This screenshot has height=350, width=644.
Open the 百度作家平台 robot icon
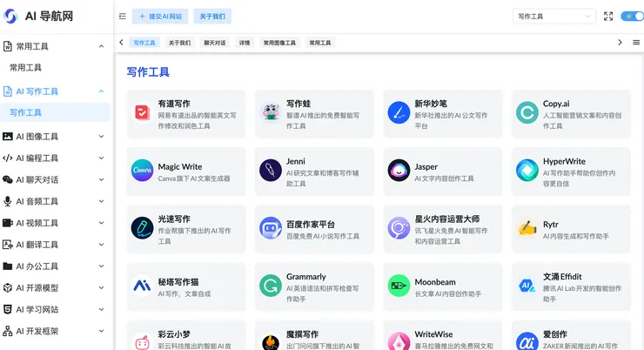point(271,228)
